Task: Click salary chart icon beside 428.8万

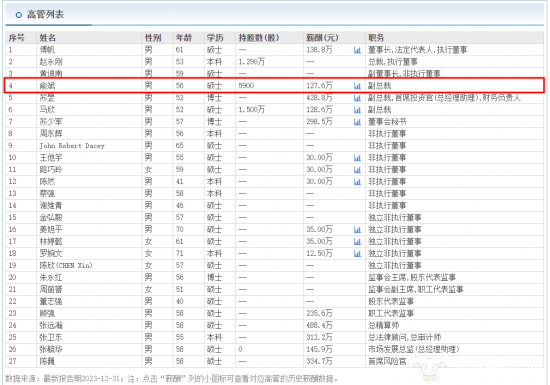Action: pos(357,98)
